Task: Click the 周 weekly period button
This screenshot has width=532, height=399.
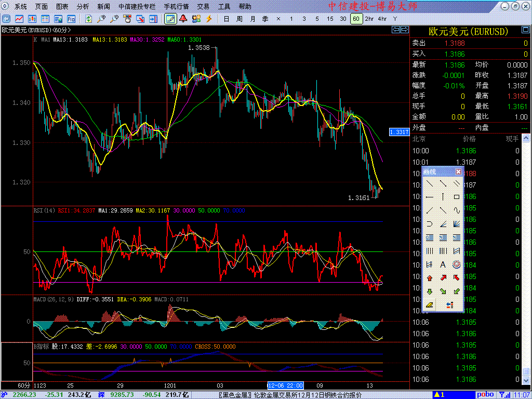Action: point(239,19)
